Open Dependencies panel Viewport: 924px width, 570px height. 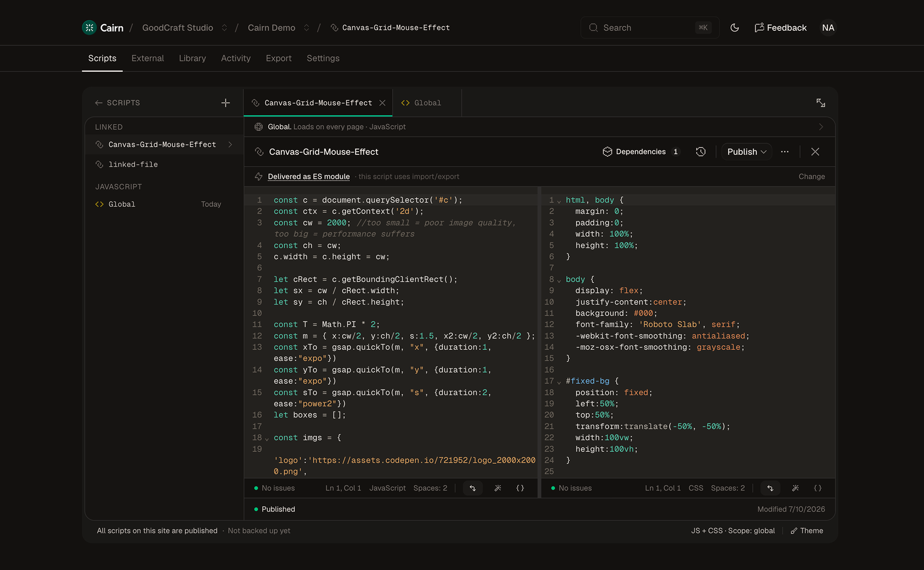coord(641,152)
